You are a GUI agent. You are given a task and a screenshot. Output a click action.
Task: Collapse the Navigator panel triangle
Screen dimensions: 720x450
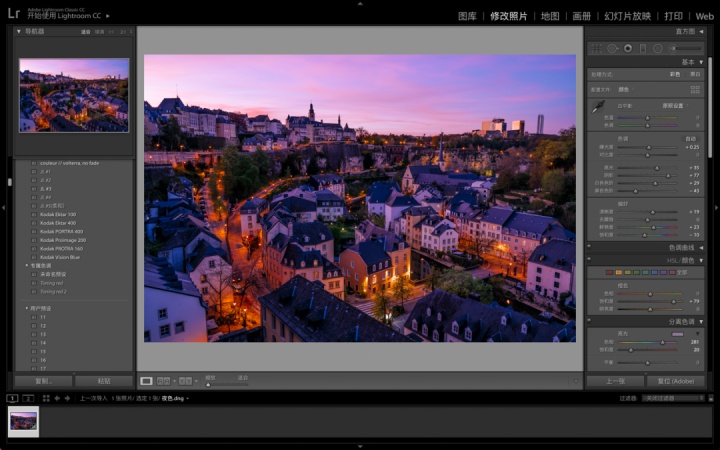(19, 31)
